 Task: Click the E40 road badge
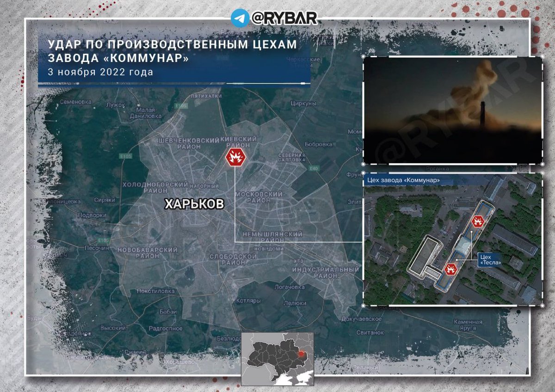[x=314, y=169]
